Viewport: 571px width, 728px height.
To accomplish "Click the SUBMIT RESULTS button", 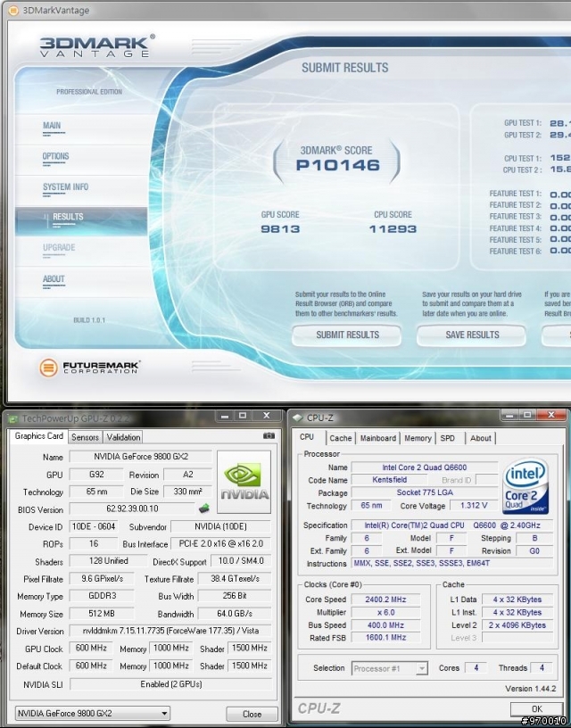I will click(x=347, y=335).
